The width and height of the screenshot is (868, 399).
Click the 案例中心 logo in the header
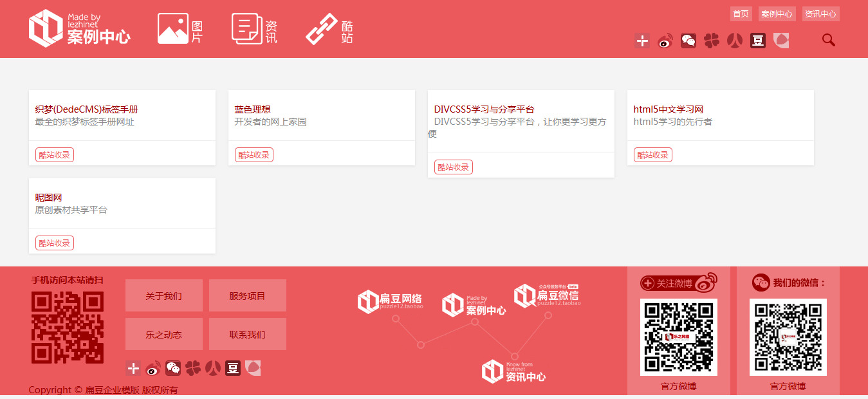80,29
